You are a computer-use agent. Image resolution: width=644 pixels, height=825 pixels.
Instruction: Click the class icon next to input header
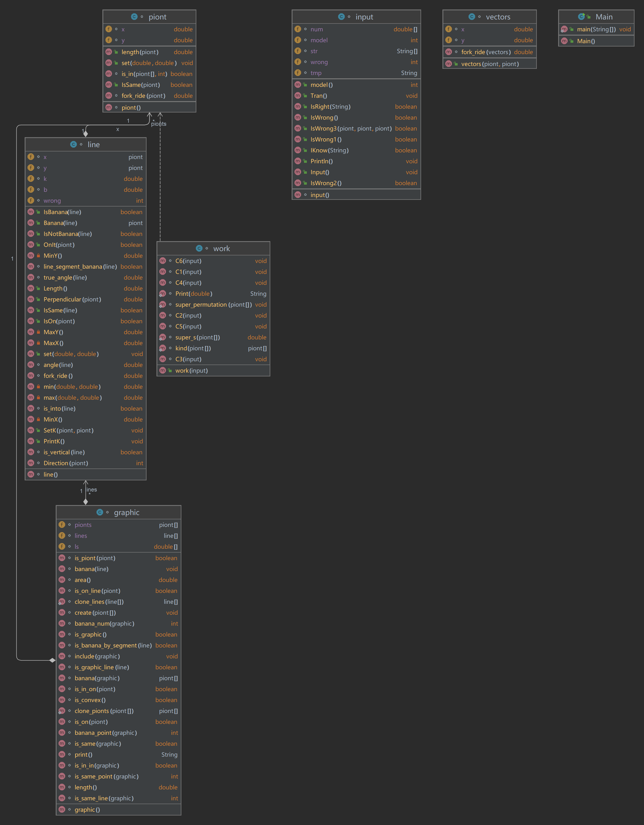[x=341, y=17]
